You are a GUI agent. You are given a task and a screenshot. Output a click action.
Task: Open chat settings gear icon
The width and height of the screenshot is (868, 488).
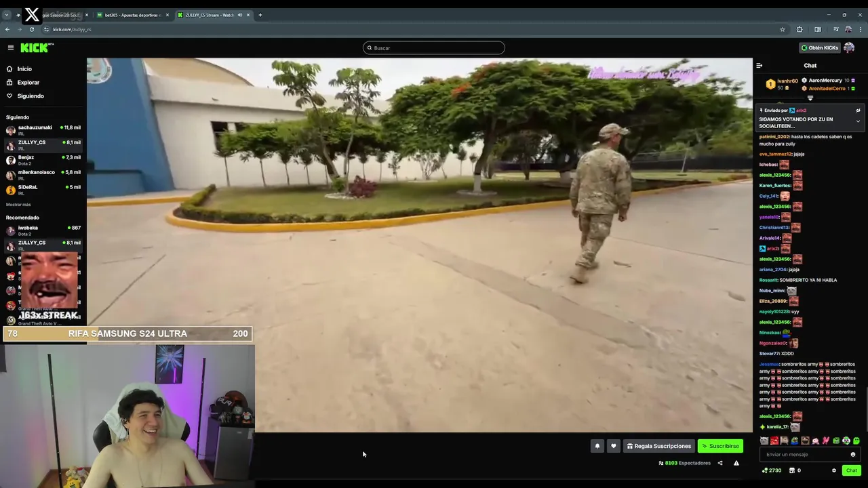click(834, 470)
